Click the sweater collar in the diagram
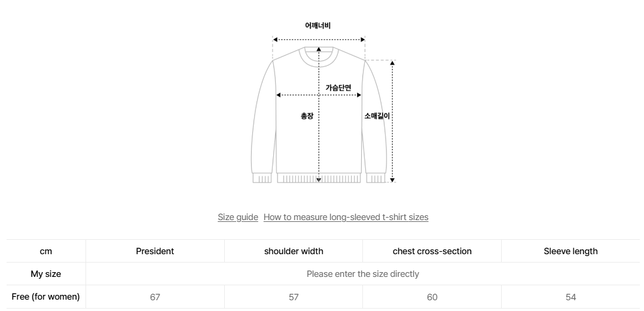 [318, 54]
